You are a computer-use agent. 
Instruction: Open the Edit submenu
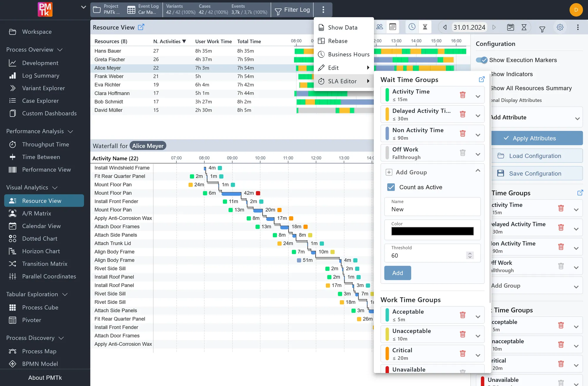[x=343, y=68]
